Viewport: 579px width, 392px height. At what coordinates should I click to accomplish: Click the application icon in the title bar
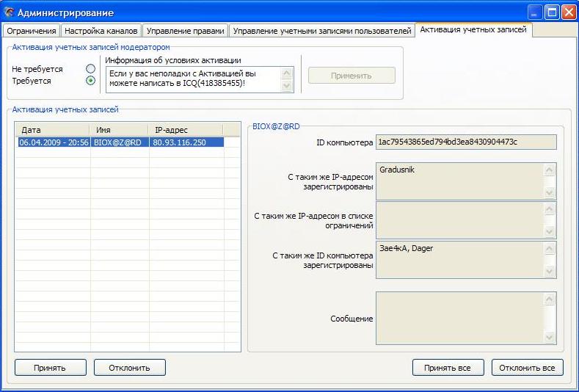pyautogui.click(x=10, y=12)
